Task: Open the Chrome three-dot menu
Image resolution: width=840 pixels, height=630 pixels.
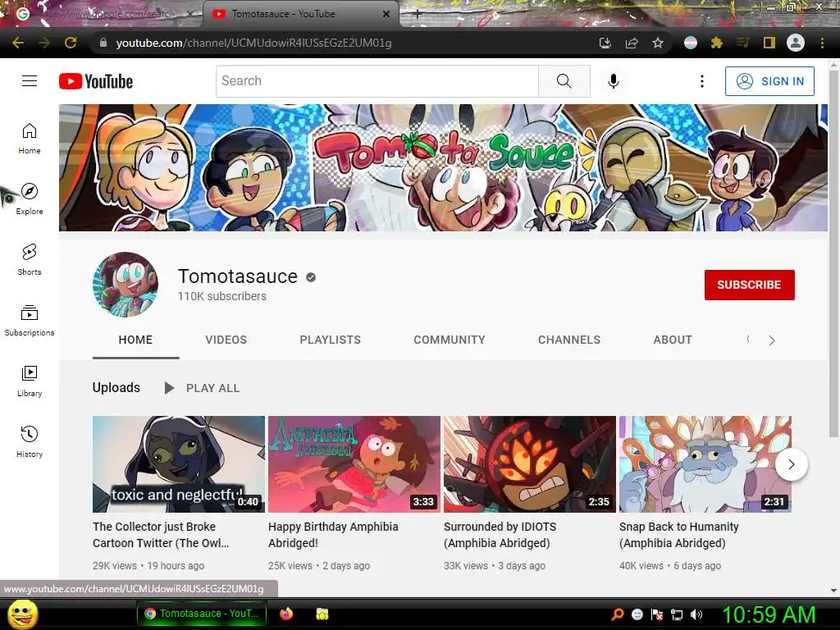Action: [822, 43]
